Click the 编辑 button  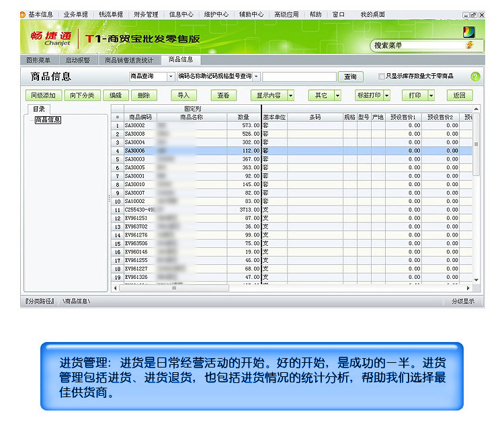(x=116, y=95)
